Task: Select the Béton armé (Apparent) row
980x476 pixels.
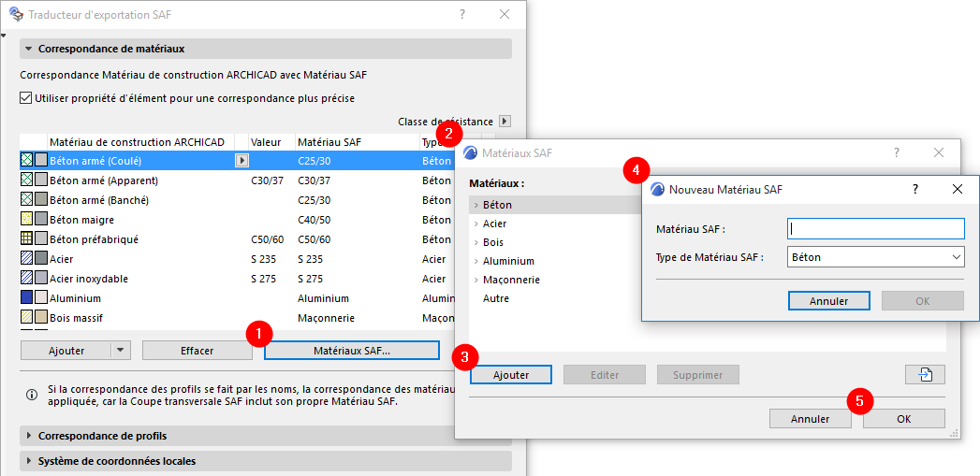Action: tap(238, 180)
